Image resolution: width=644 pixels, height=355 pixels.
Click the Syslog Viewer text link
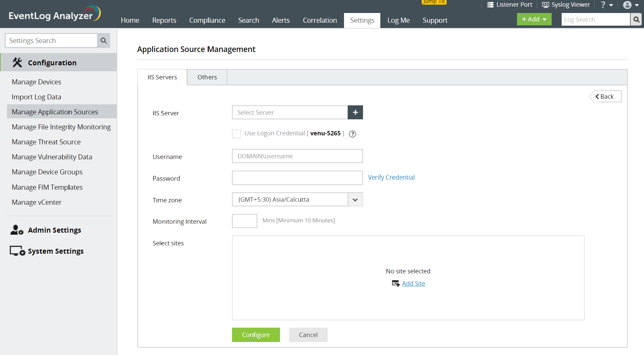(x=570, y=5)
